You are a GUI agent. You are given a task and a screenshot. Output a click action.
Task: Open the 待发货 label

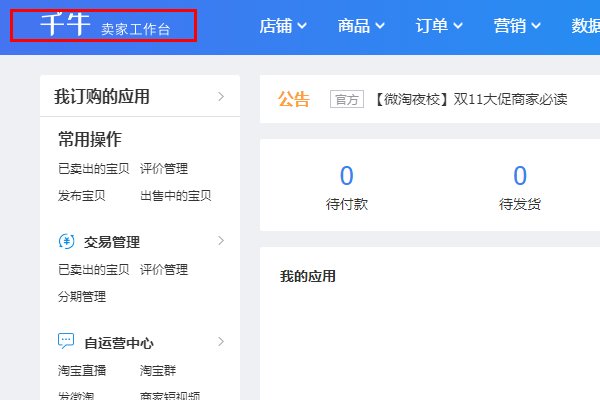click(x=520, y=204)
